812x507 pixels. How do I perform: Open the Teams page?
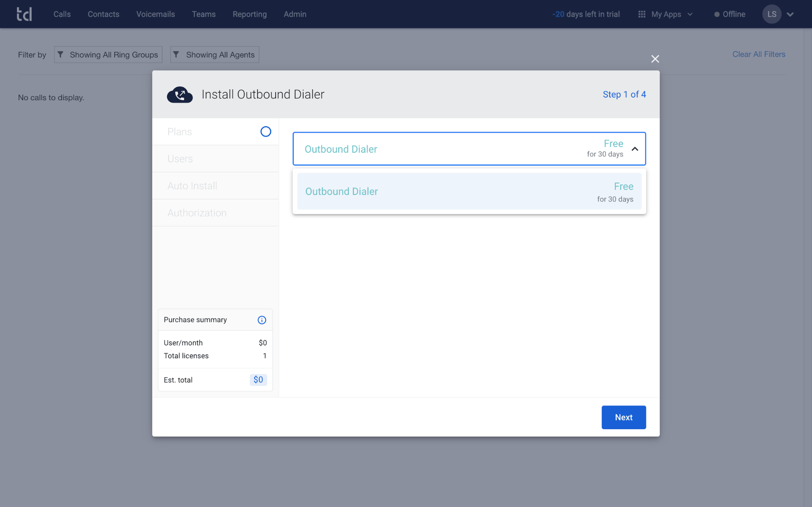(x=204, y=14)
